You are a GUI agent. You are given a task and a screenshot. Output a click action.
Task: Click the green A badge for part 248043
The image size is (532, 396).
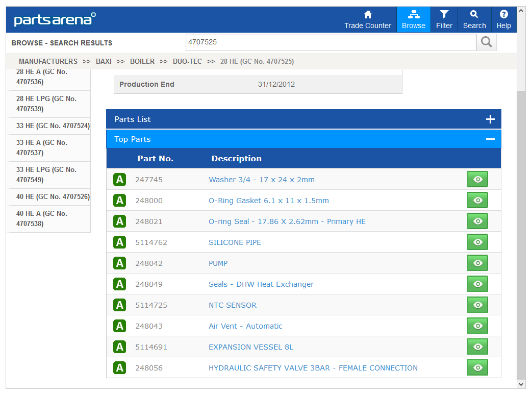click(119, 326)
